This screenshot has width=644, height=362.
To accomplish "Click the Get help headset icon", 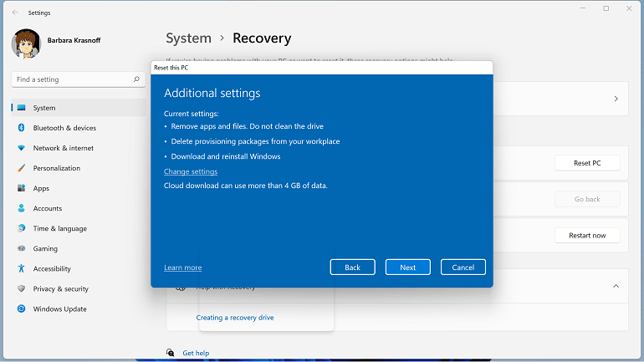I will point(170,353).
